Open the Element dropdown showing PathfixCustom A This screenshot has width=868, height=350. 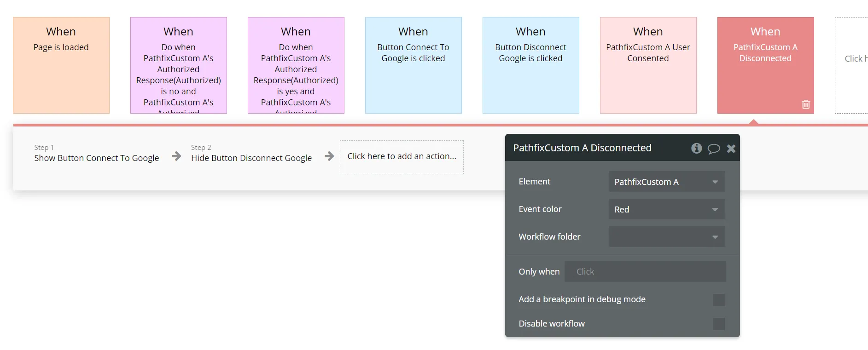pyautogui.click(x=667, y=182)
